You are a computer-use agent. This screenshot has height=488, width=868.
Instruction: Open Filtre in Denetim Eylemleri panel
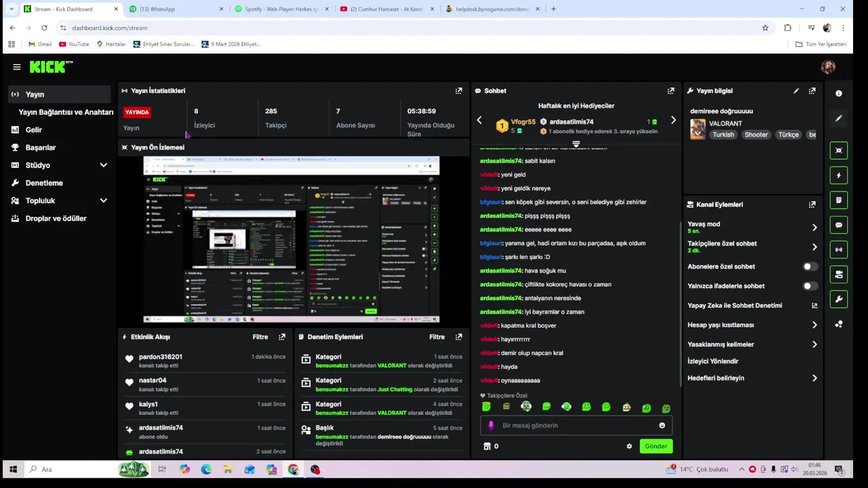click(x=437, y=337)
